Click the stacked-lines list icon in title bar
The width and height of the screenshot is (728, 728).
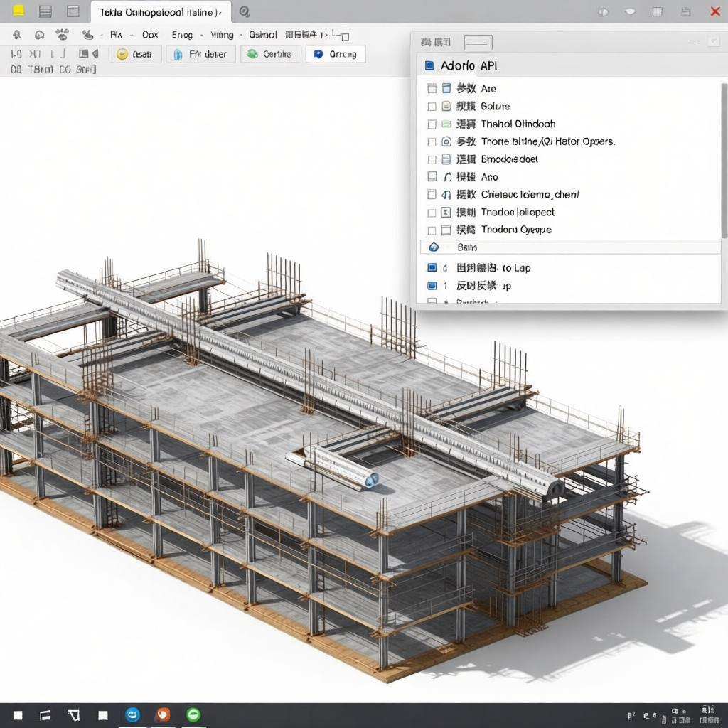click(45, 11)
